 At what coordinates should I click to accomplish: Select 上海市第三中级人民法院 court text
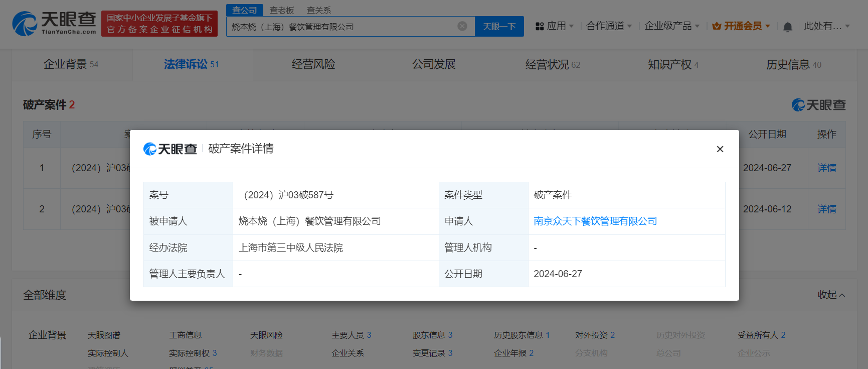coord(291,248)
